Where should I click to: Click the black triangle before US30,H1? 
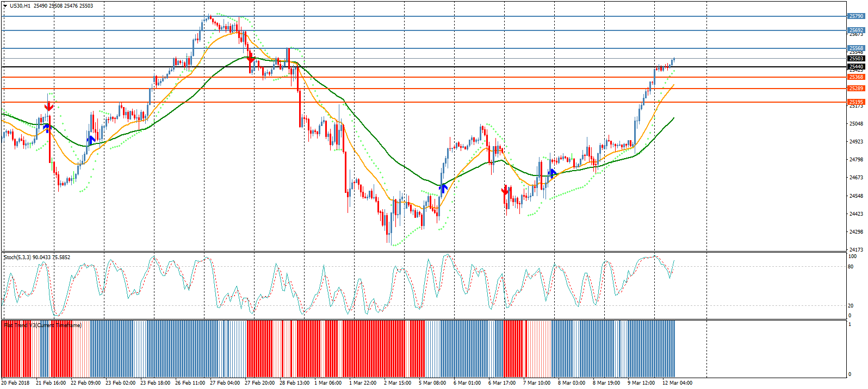point(5,6)
